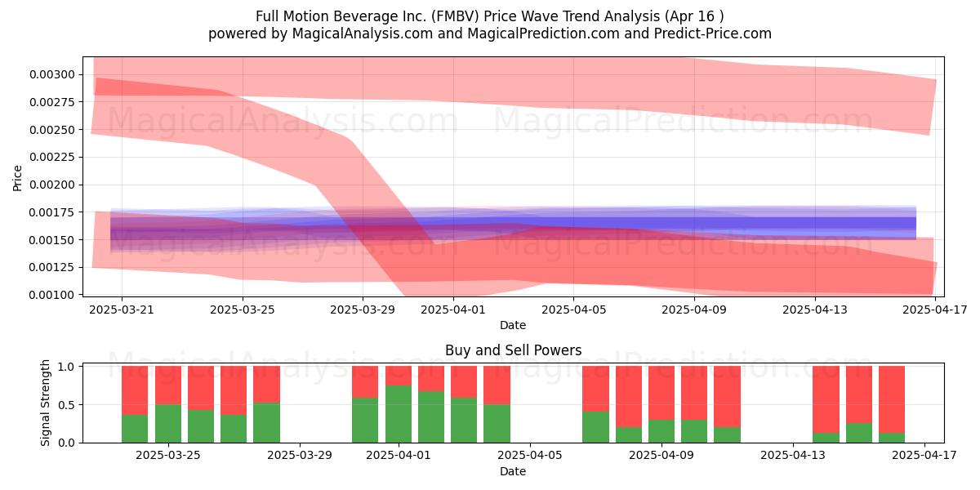Click the green buy segment of the 2025-03-25 bar
Screen dimensions: 980x490
168,424
